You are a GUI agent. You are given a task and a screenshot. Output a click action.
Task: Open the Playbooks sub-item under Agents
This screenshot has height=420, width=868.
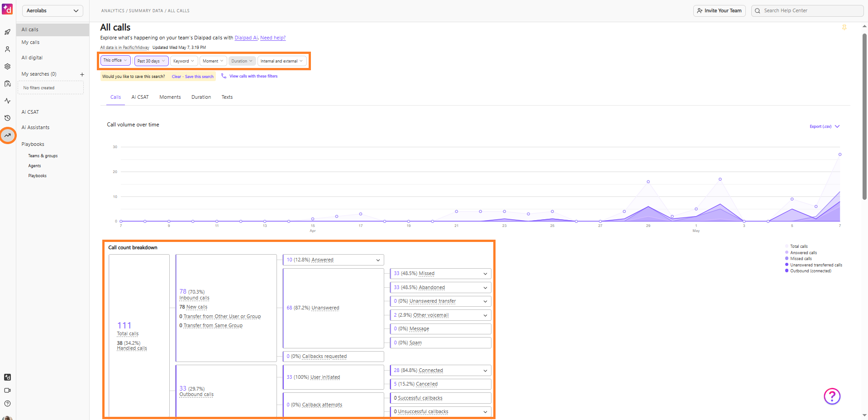37,176
